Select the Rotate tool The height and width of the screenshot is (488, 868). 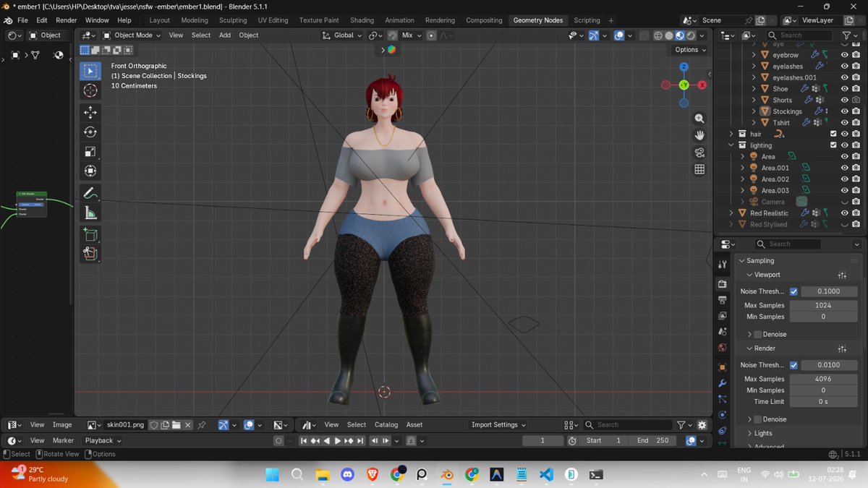90,132
